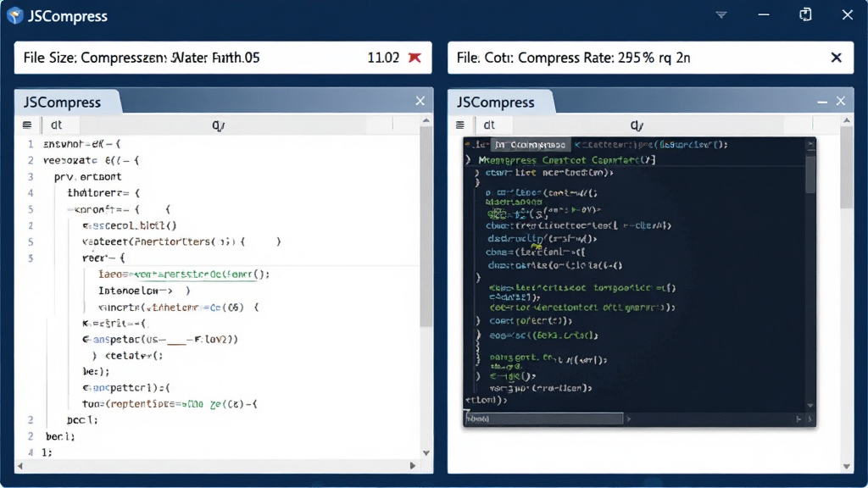Click line number 1 in left editor

[31, 144]
